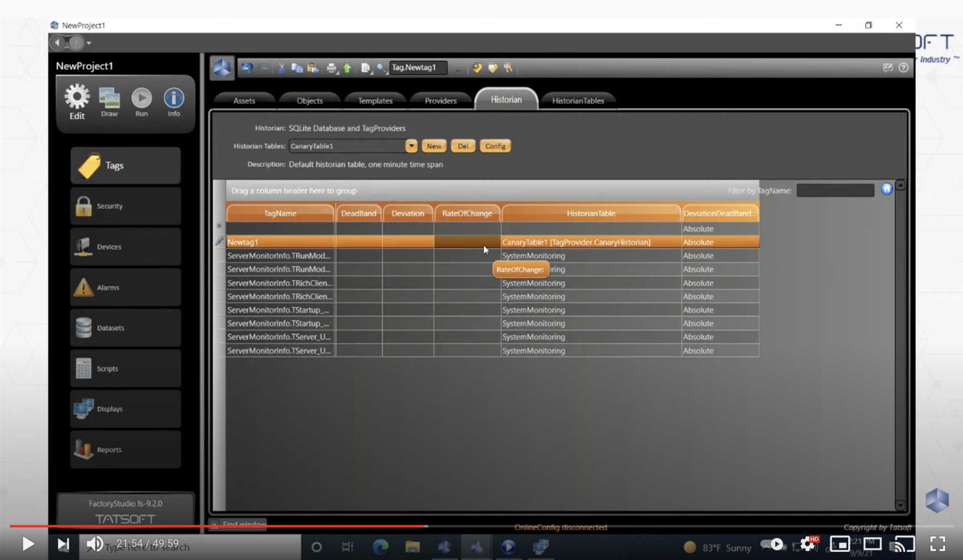
Task: Open the Devices module
Action: 125,247
